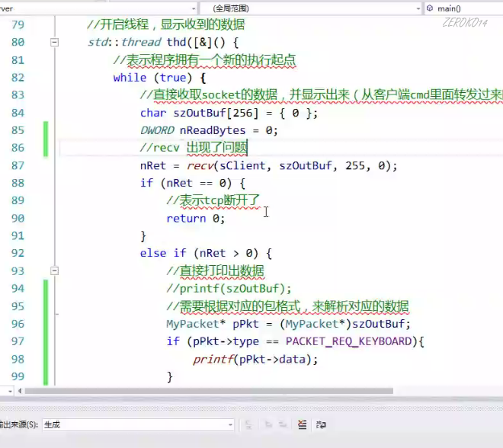Click 'pPkt->type' on line 97
Screen dimensions: 503x448
pos(226,341)
